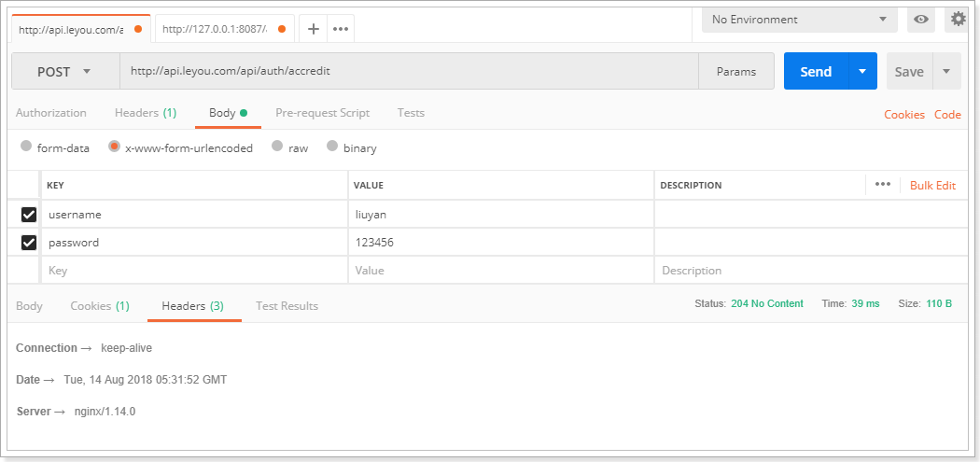Click the password row description cell
980x462 pixels.
[x=811, y=242]
